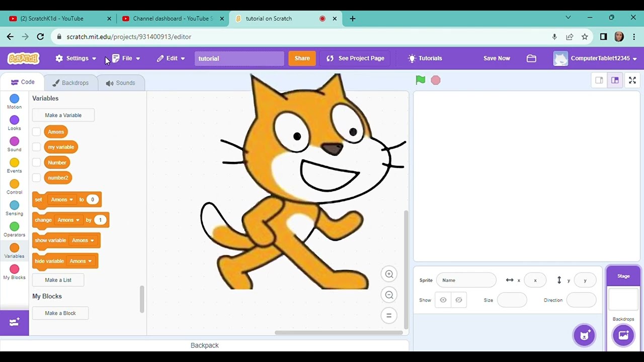This screenshot has height=362, width=644.
Task: Switch to large stage layout
Action: click(x=615, y=80)
